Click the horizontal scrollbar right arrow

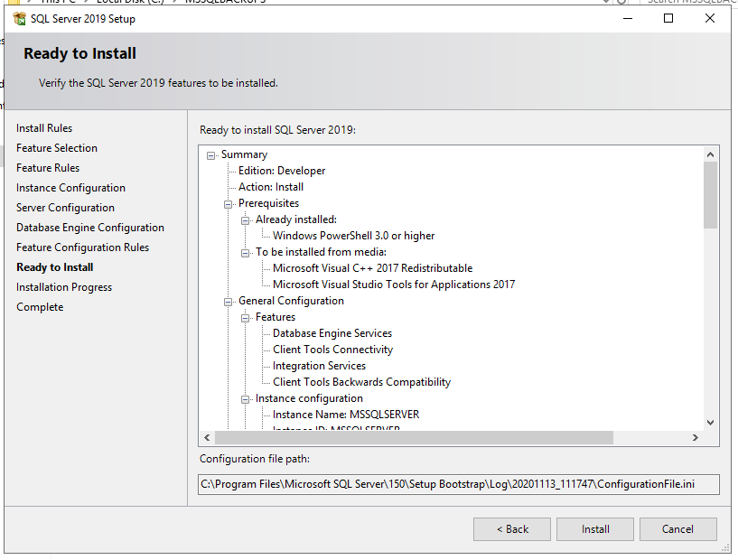tap(696, 438)
